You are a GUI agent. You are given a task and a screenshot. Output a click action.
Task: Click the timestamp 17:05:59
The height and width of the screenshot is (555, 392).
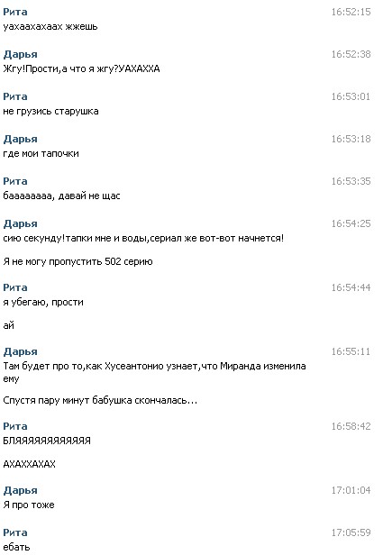[x=351, y=532]
